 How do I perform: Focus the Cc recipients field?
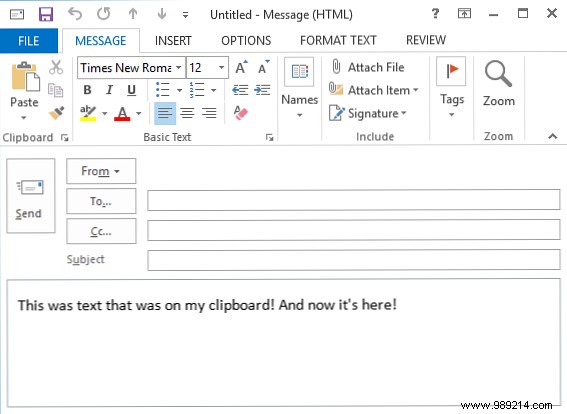click(x=354, y=230)
